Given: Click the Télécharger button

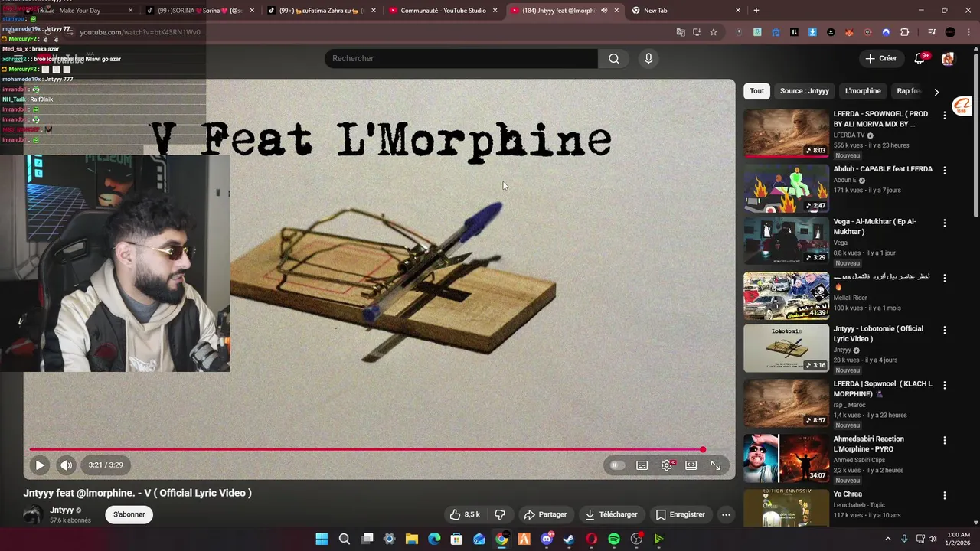Looking at the screenshot, I should pos(611,514).
